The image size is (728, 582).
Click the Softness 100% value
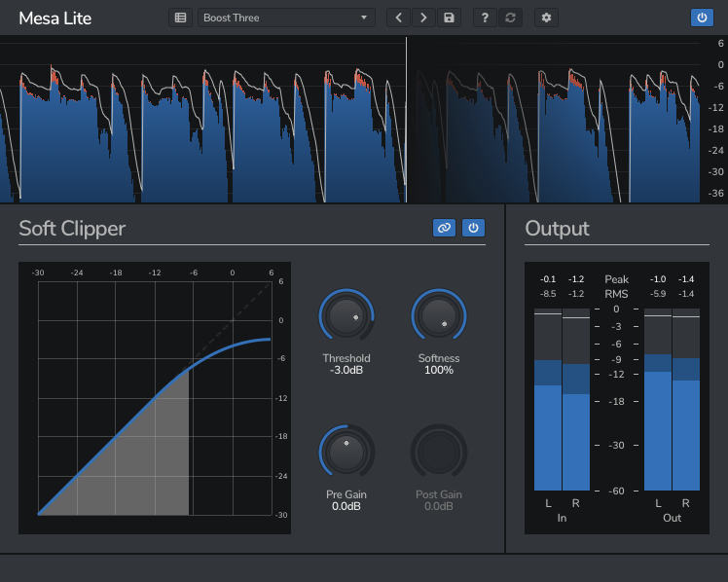(439, 371)
